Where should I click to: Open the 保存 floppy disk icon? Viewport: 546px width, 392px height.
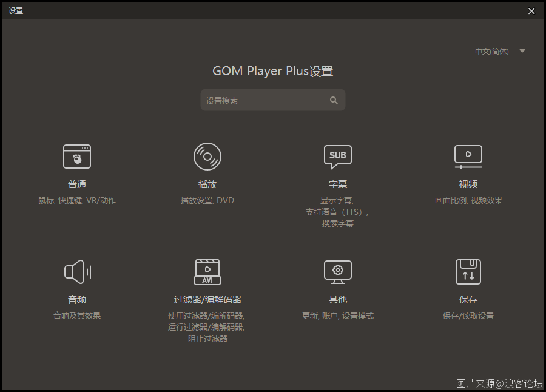pos(468,272)
